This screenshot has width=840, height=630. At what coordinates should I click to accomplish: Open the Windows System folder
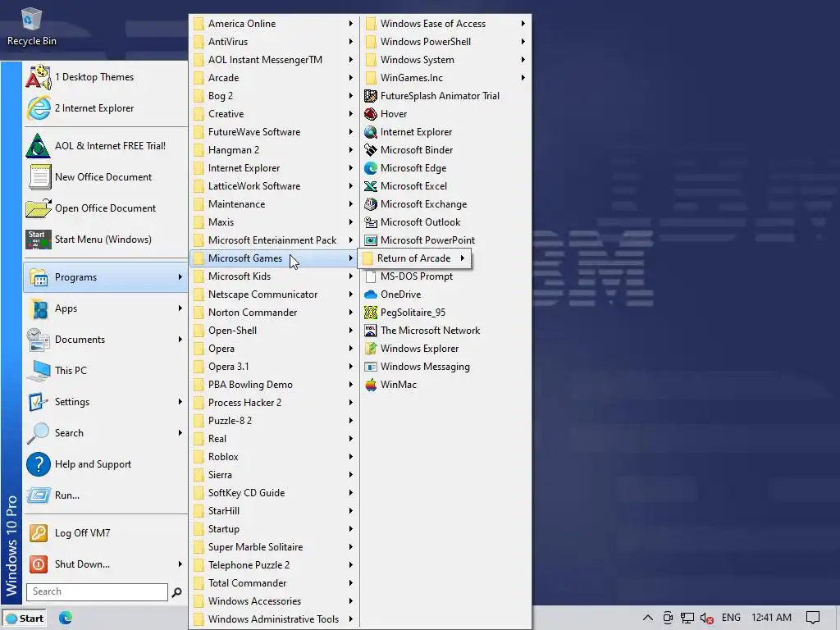[445, 60]
